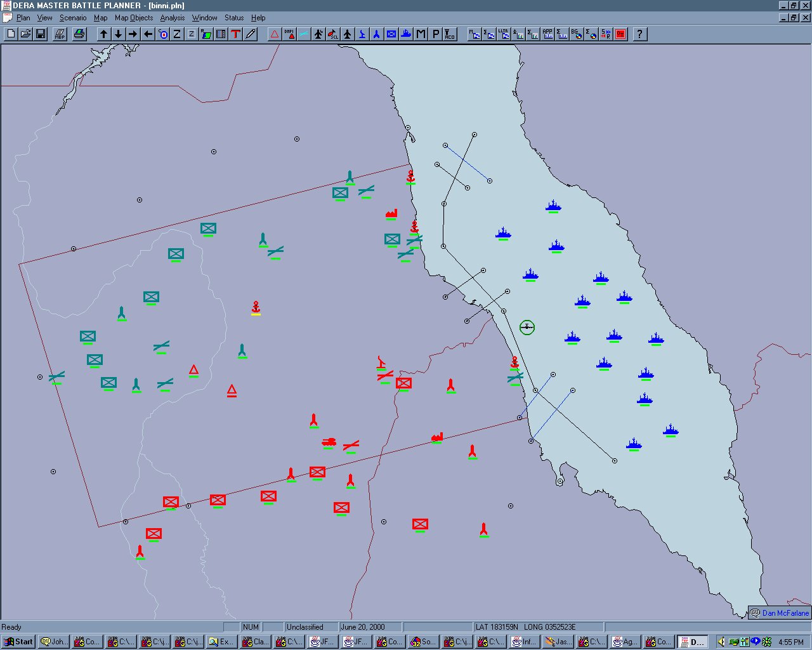Expand the Window menu
812x650 pixels.
point(204,18)
